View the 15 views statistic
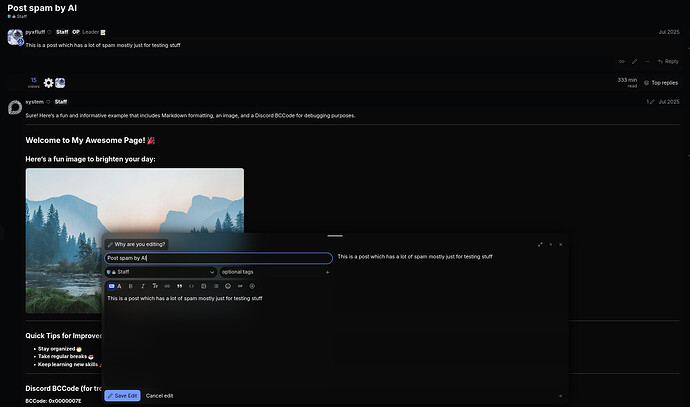 (33, 83)
